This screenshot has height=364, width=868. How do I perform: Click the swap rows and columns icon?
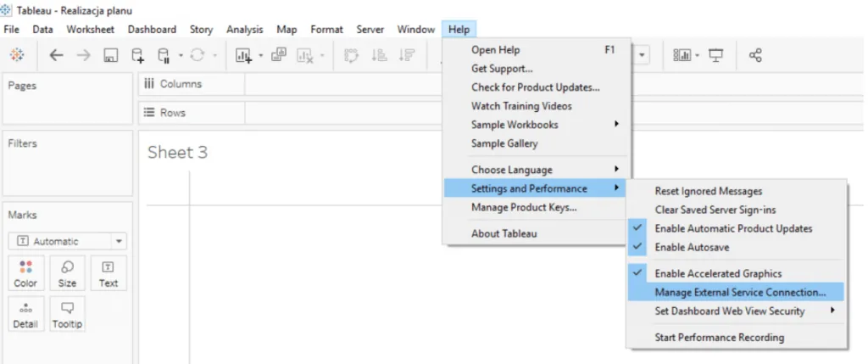[x=352, y=55]
